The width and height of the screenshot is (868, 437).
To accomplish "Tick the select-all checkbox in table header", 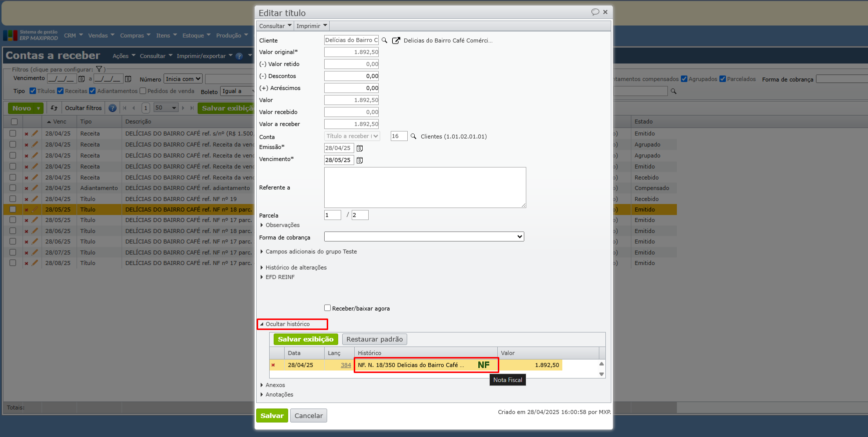I will (x=14, y=122).
